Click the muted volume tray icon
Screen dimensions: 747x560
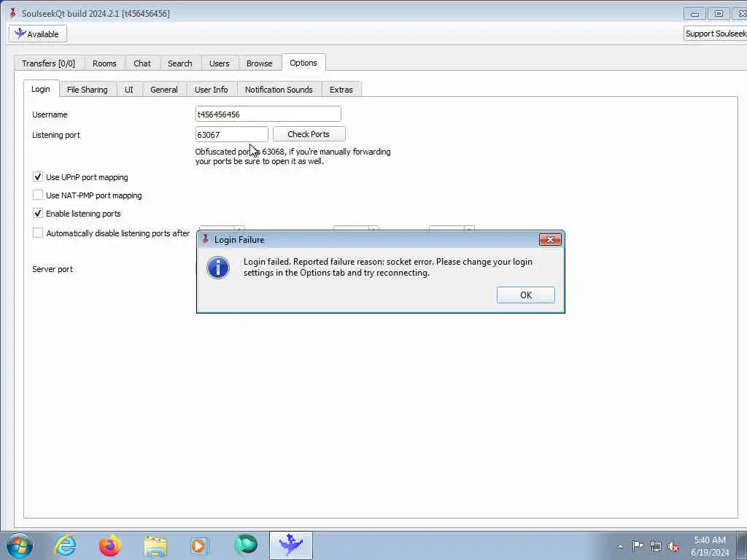(673, 546)
